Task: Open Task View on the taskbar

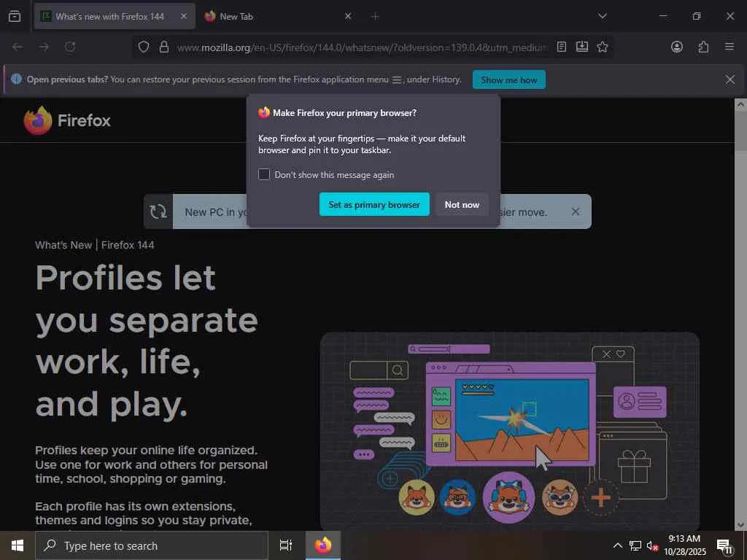Action: 286,545
